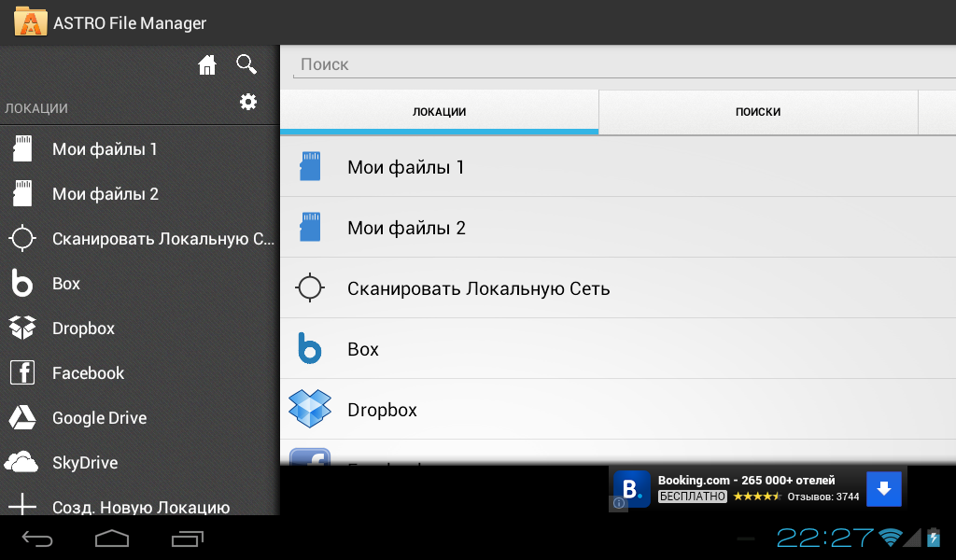Tap БЕСПЛАТНО label in ad
The image size is (956, 560).
coord(693,497)
